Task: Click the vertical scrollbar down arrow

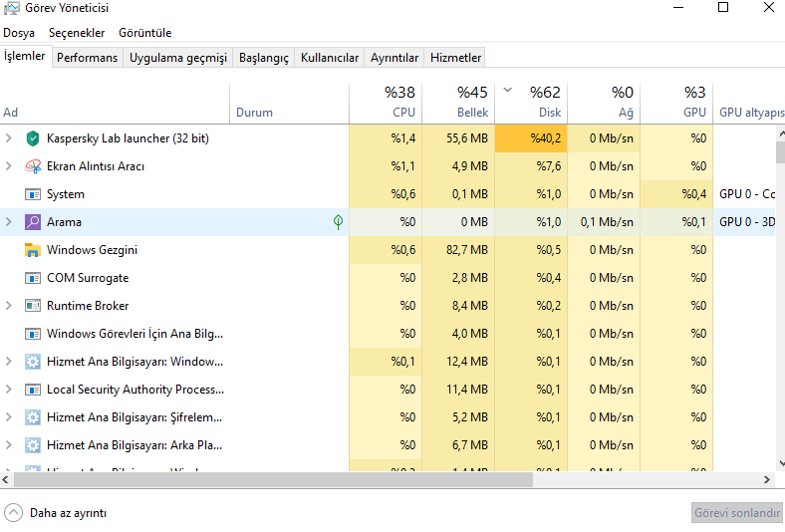Action: click(x=780, y=463)
